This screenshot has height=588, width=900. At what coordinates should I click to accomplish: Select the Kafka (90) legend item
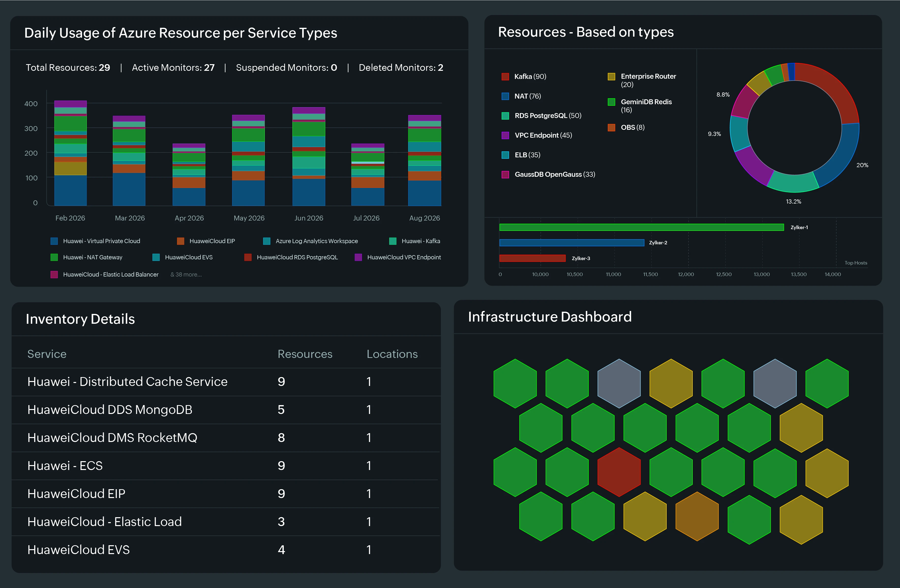pyautogui.click(x=524, y=77)
